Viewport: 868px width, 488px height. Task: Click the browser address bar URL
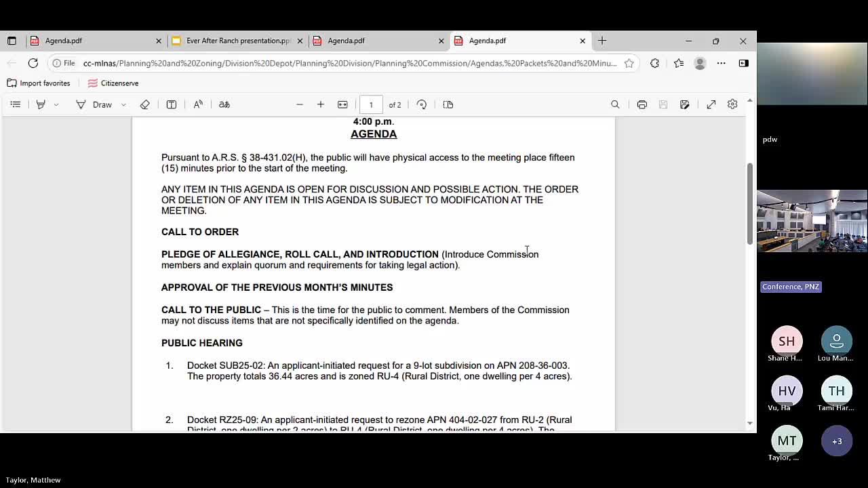tap(350, 63)
